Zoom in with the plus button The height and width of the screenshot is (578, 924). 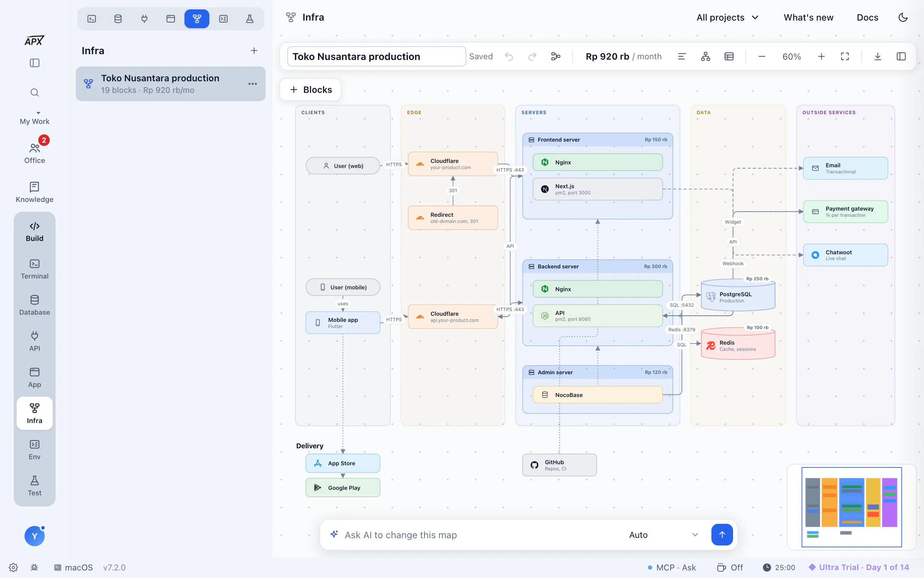(x=821, y=57)
